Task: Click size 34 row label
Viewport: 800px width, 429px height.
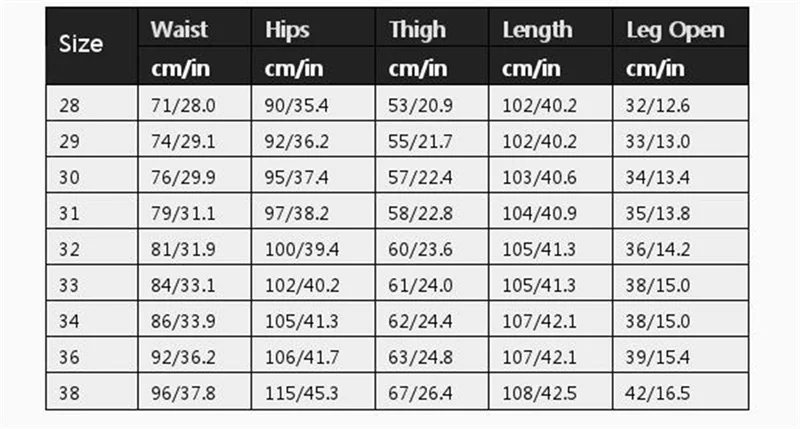Action: [69, 321]
